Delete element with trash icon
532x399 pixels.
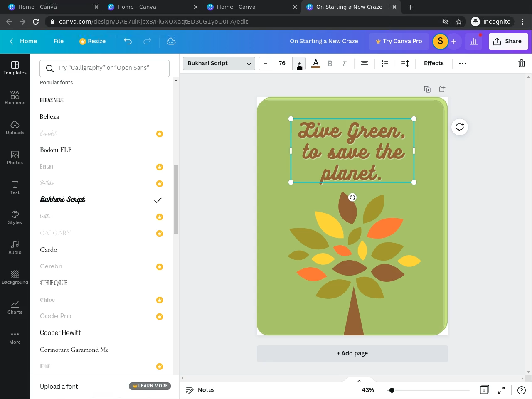[521, 64]
